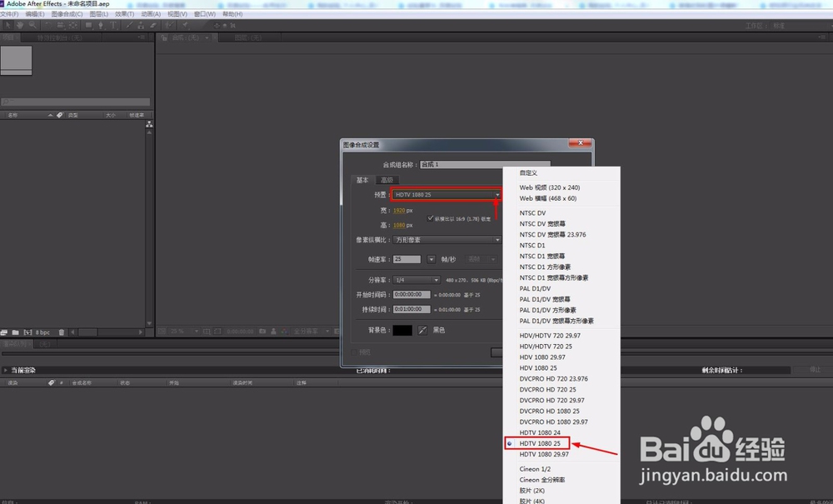Open the 效果(T) menu

pos(124,14)
